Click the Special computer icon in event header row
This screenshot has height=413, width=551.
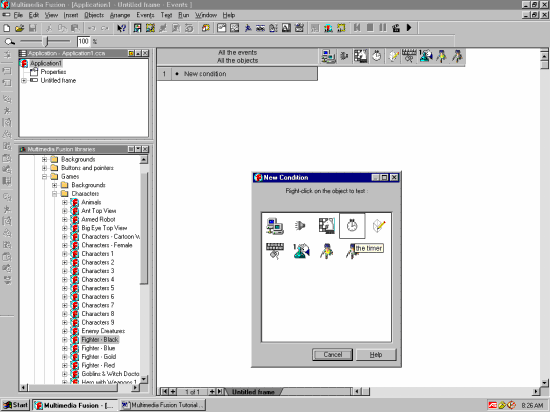329,57
